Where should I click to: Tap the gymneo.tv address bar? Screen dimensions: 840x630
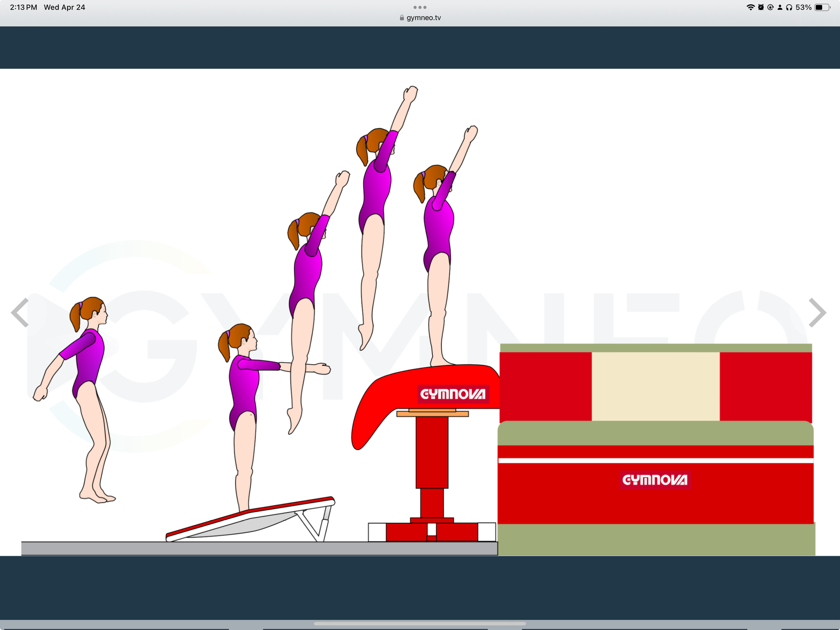point(423,17)
